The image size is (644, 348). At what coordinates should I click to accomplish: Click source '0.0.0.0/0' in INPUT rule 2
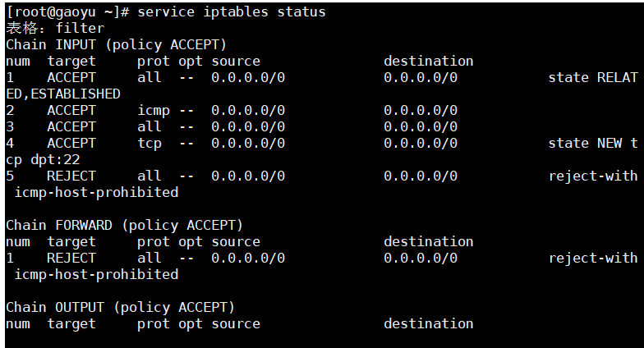[248, 110]
